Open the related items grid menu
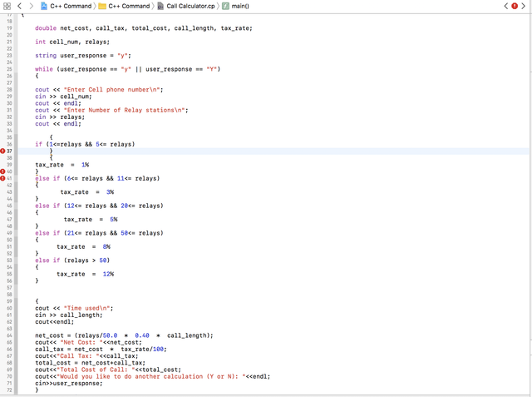This screenshot has height=397, width=532. [x=7, y=6]
